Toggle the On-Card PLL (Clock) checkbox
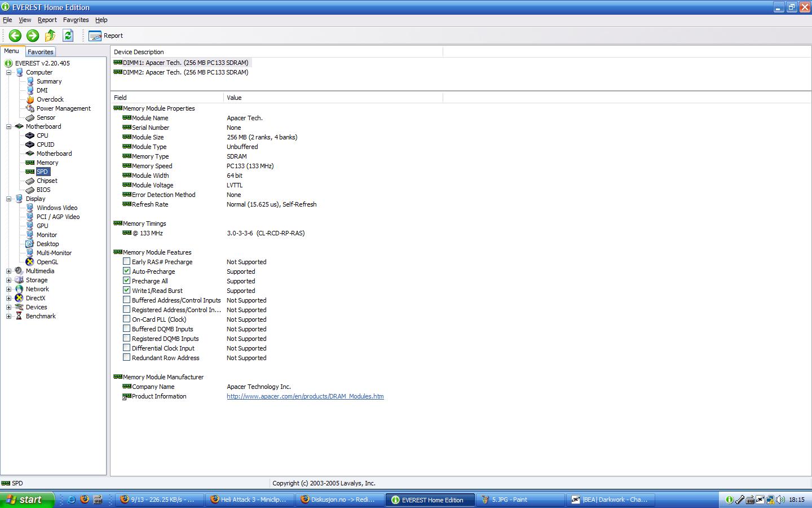812x508 pixels. pyautogui.click(x=126, y=319)
